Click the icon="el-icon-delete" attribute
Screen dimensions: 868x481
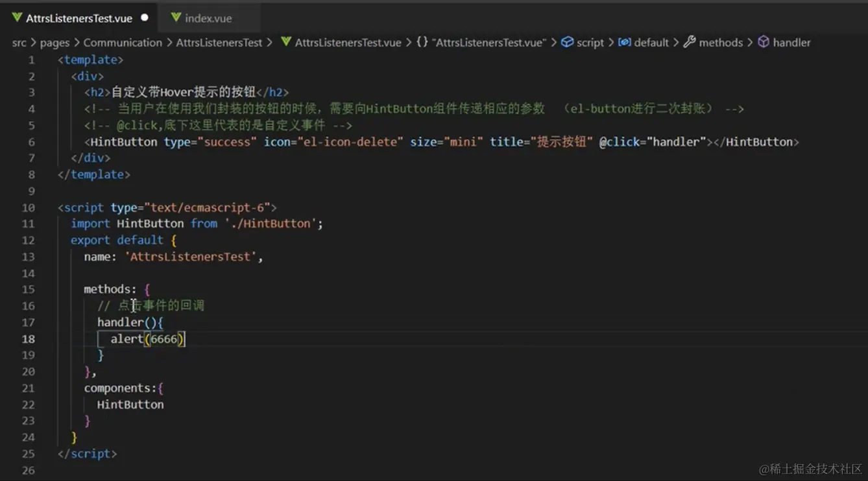tap(333, 142)
